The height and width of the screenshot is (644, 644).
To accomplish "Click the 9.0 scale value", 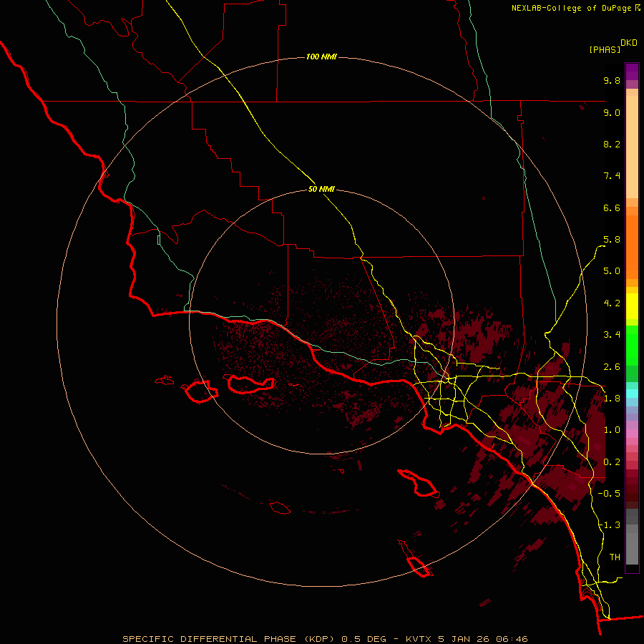I will click(x=612, y=113).
